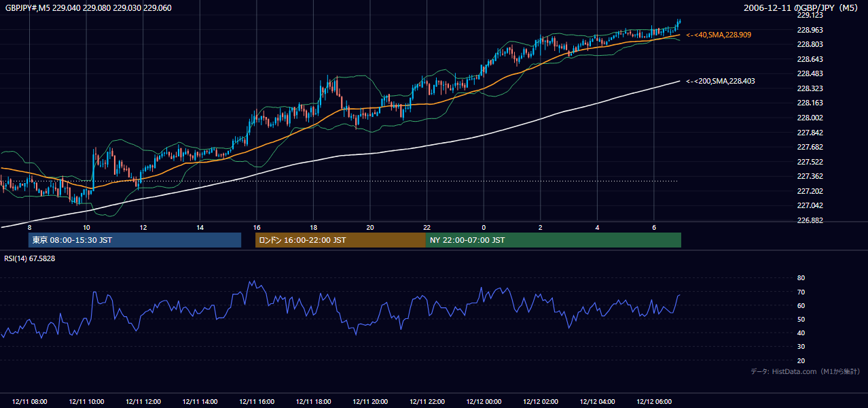The image size is (868, 408).
Task: Click the 40 SMA 228.909 label
Action: pyautogui.click(x=719, y=35)
